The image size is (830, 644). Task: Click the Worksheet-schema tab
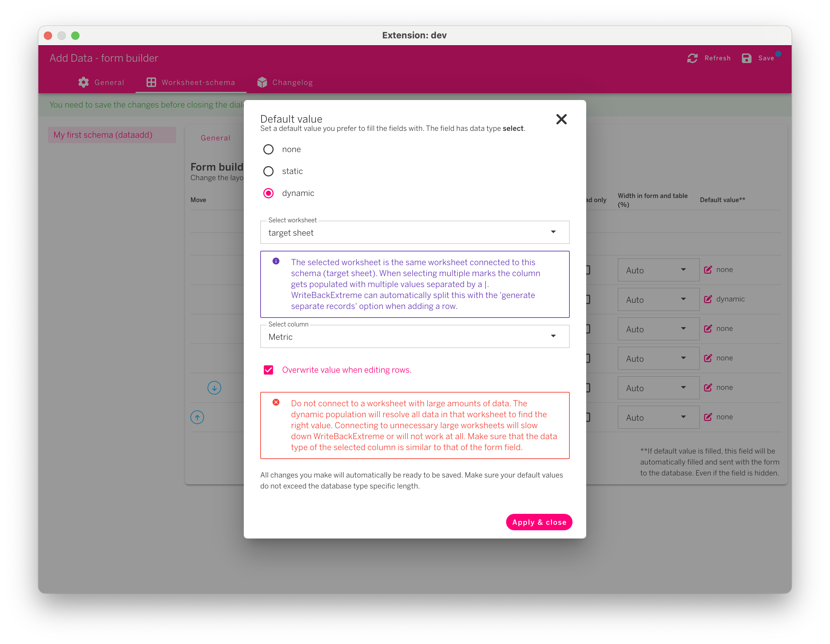(191, 83)
